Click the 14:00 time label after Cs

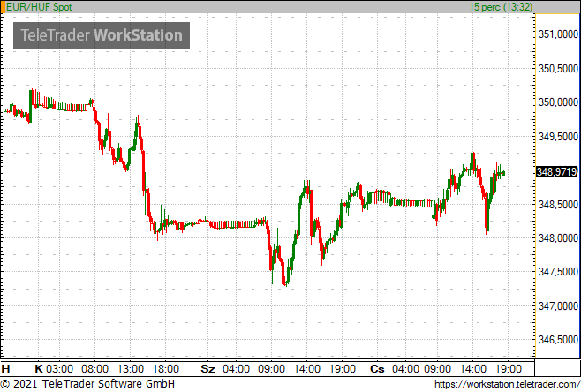(x=472, y=369)
